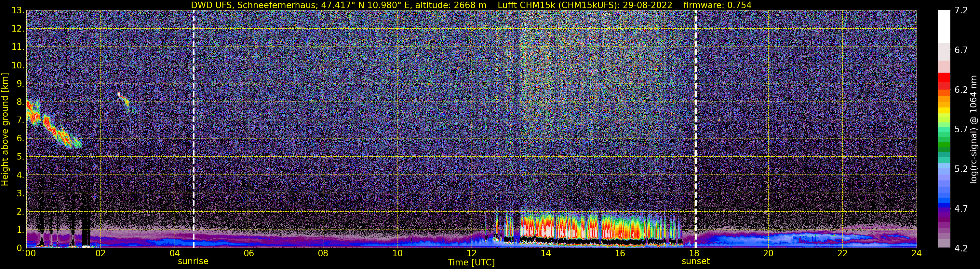Click the '24' time axis tick label
The width and height of the screenshot is (980, 269).
[917, 253]
